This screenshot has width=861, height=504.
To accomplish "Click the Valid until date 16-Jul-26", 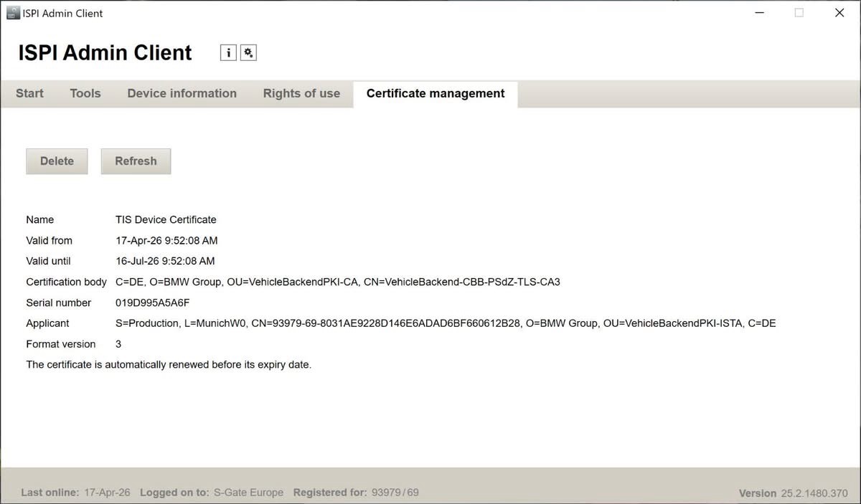I will [x=166, y=261].
